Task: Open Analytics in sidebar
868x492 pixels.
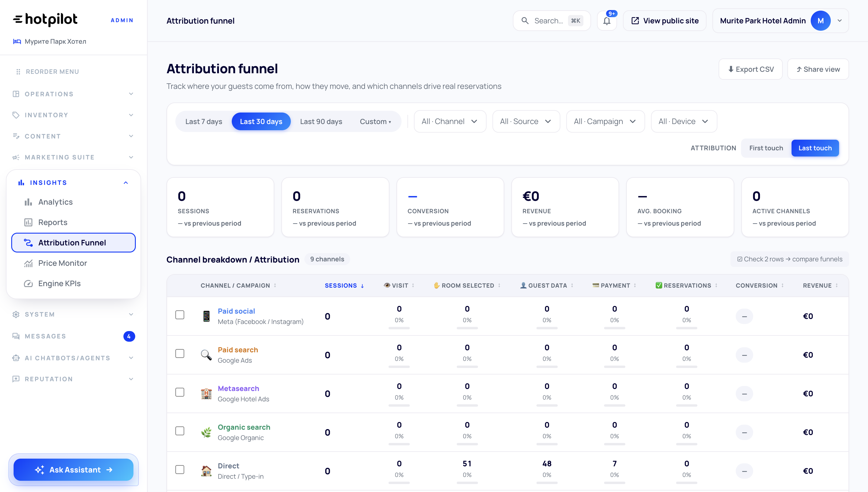Action: click(73, 202)
